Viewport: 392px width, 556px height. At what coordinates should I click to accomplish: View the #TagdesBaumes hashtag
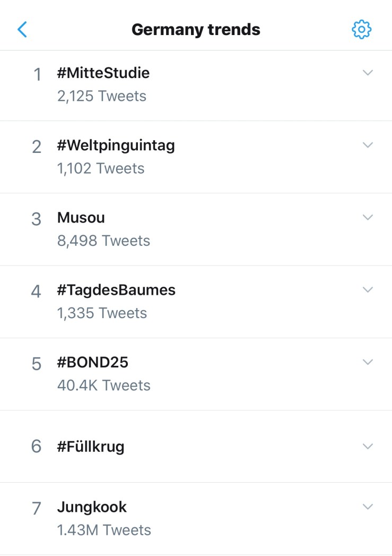pyautogui.click(x=116, y=290)
